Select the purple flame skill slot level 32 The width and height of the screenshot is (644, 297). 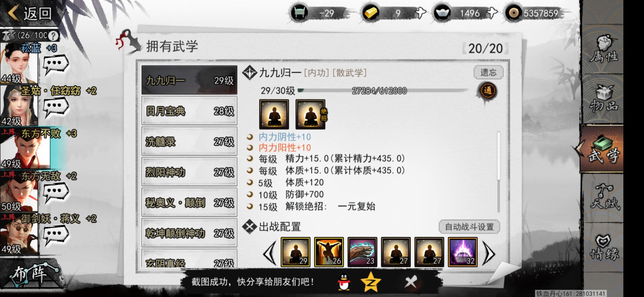(x=463, y=252)
